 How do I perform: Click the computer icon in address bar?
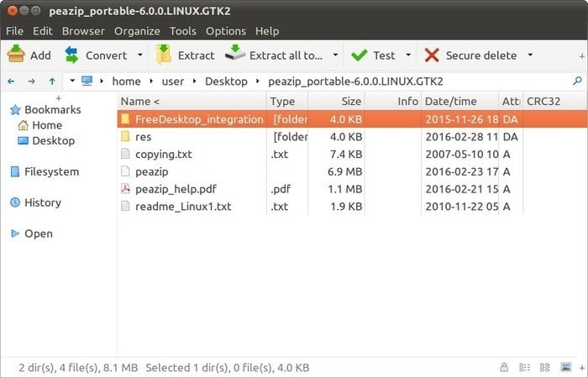[87, 81]
